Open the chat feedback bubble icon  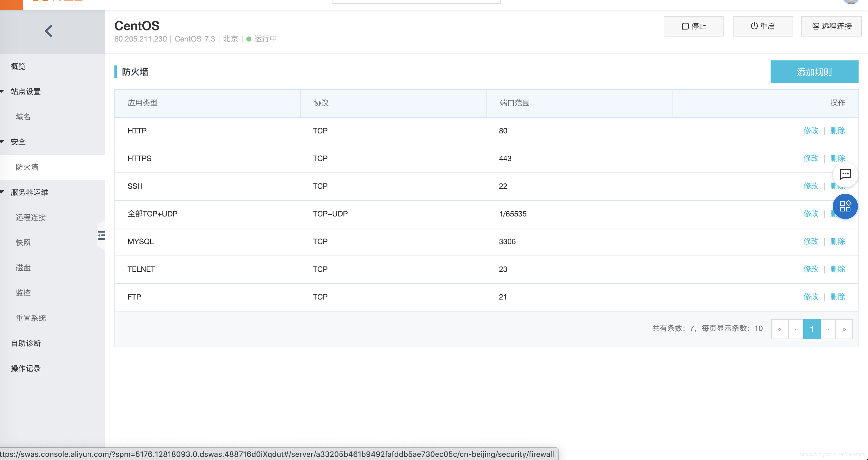(845, 174)
